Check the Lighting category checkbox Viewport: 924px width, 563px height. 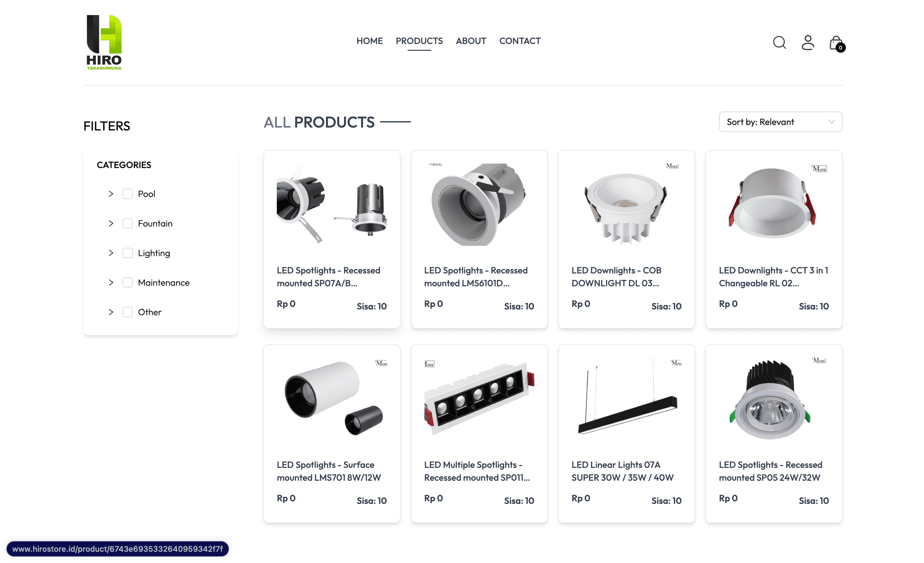click(128, 253)
